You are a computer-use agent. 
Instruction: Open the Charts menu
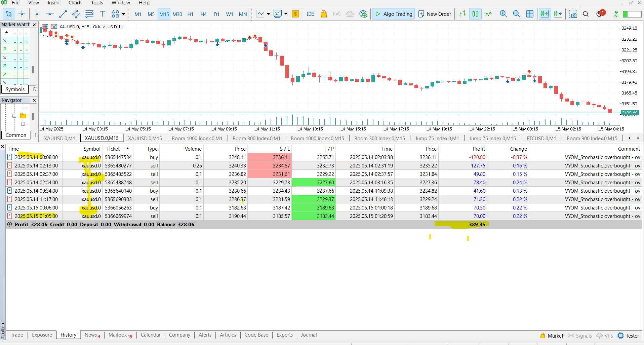75,3
